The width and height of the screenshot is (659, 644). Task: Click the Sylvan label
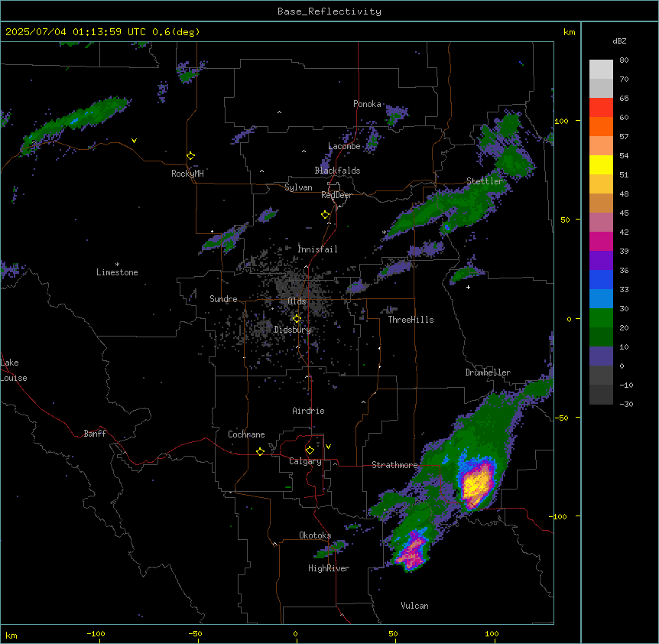click(x=298, y=187)
